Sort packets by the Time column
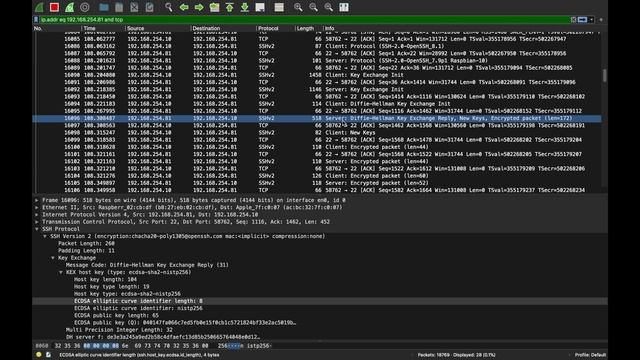The width and height of the screenshot is (640, 360). pyautogui.click(x=103, y=29)
